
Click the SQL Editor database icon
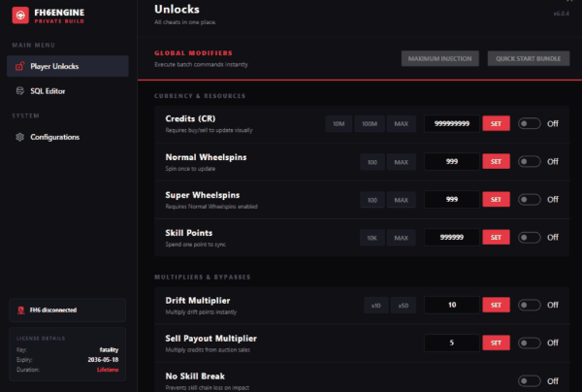(x=20, y=91)
